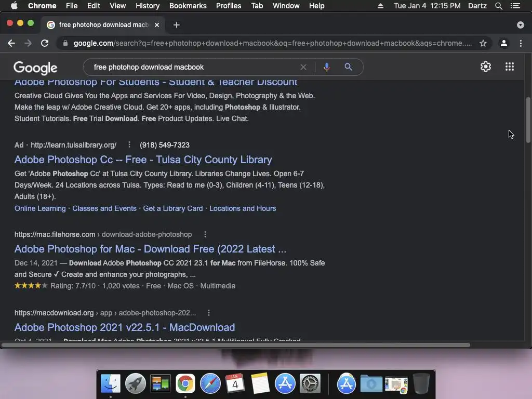The image size is (532, 399).
Task: Open the tab search dropdown arrow
Action: [x=521, y=25]
